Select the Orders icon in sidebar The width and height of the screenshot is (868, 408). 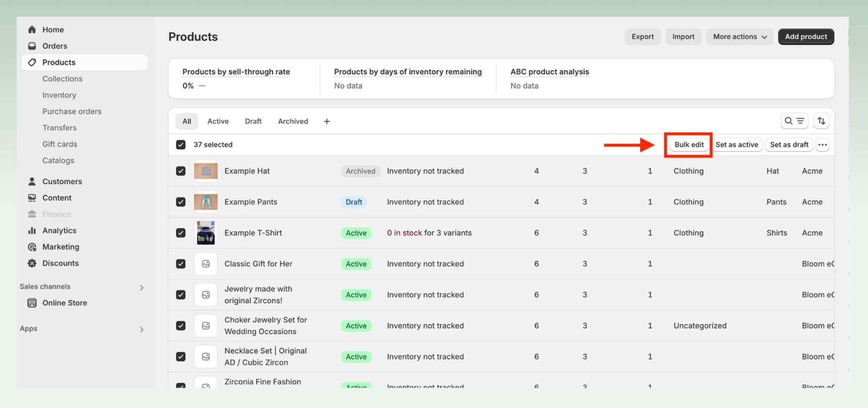32,46
